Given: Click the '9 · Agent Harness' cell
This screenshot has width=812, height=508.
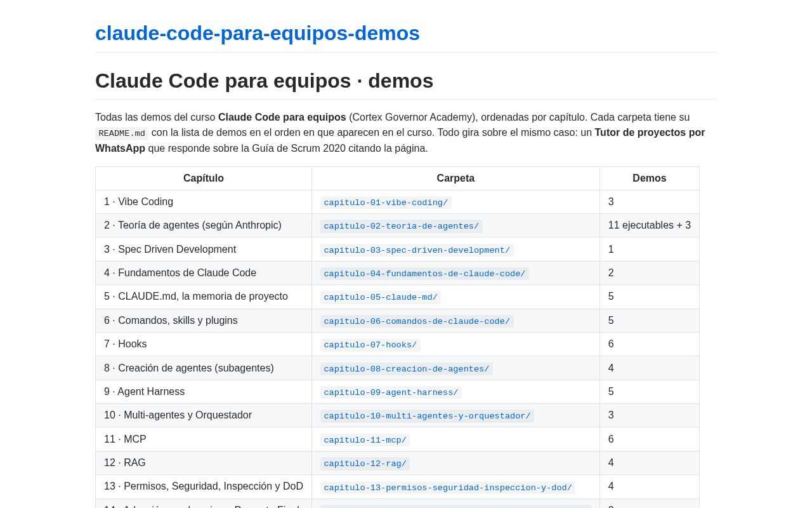Looking at the screenshot, I should [204, 392].
